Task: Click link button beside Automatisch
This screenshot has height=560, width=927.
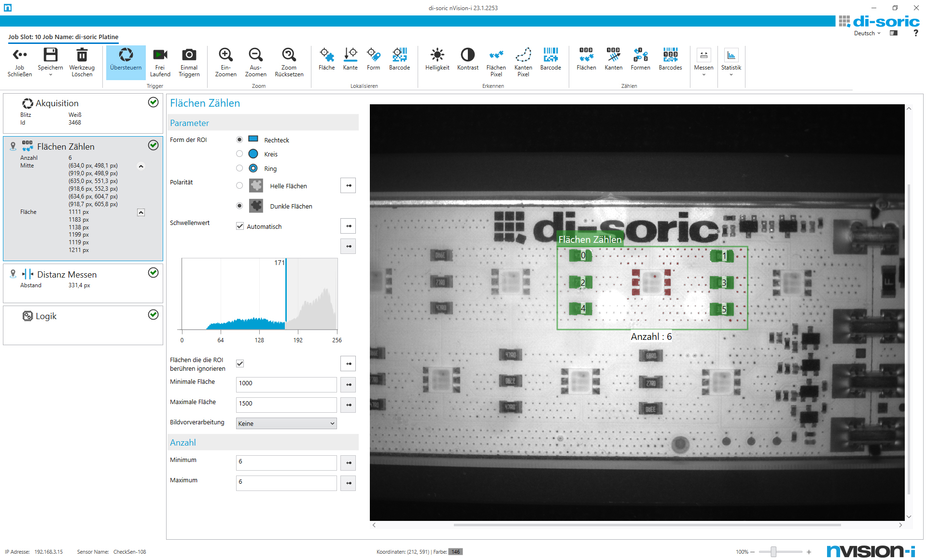Action: point(348,226)
